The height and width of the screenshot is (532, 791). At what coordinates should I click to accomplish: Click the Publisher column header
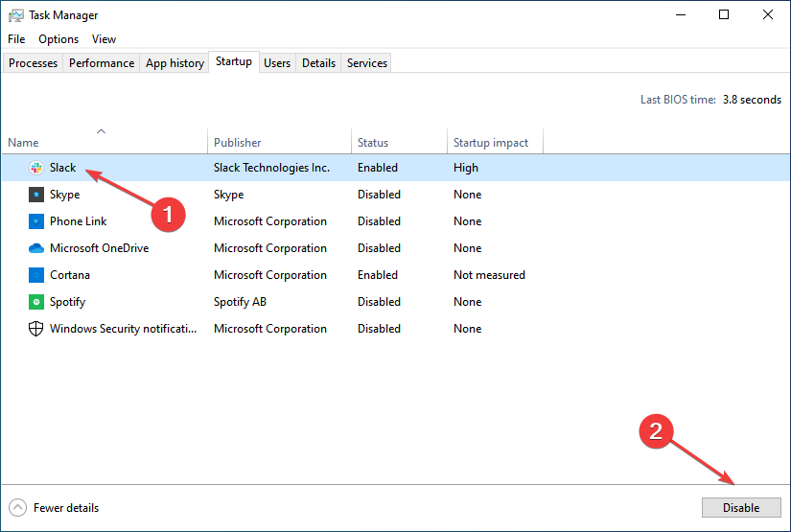tap(238, 143)
